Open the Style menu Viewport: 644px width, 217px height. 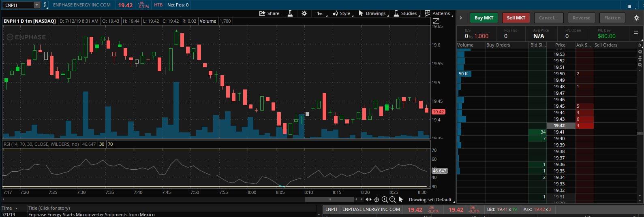(342, 13)
